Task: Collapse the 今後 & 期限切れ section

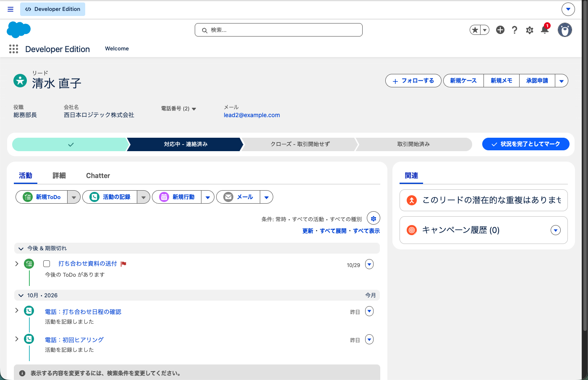Action: point(21,249)
